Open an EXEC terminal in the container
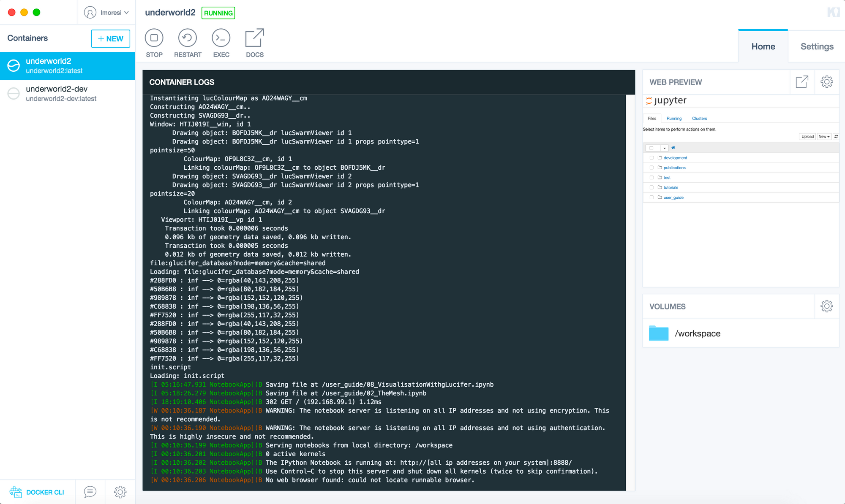845x504 pixels. tap(221, 38)
